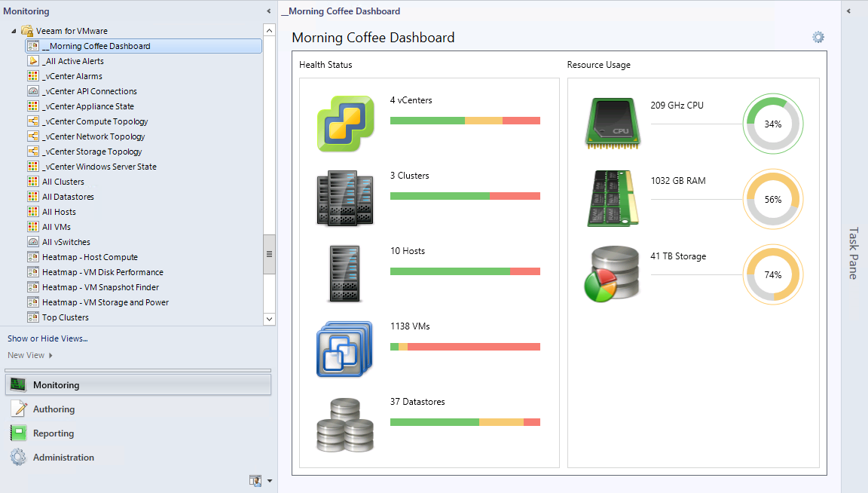The width and height of the screenshot is (868, 493).
Task: Click the Hosts server icon
Action: 345,274
